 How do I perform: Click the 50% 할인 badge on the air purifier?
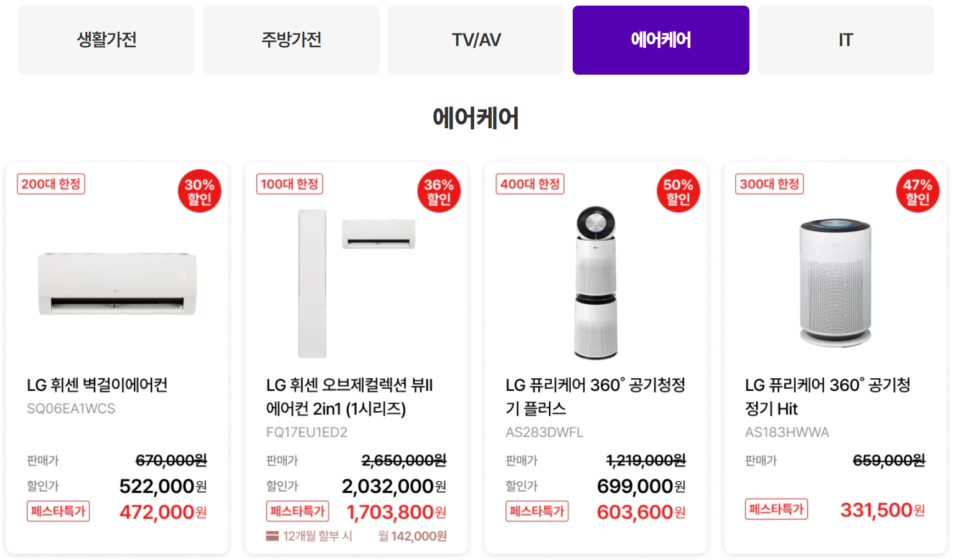(x=678, y=190)
